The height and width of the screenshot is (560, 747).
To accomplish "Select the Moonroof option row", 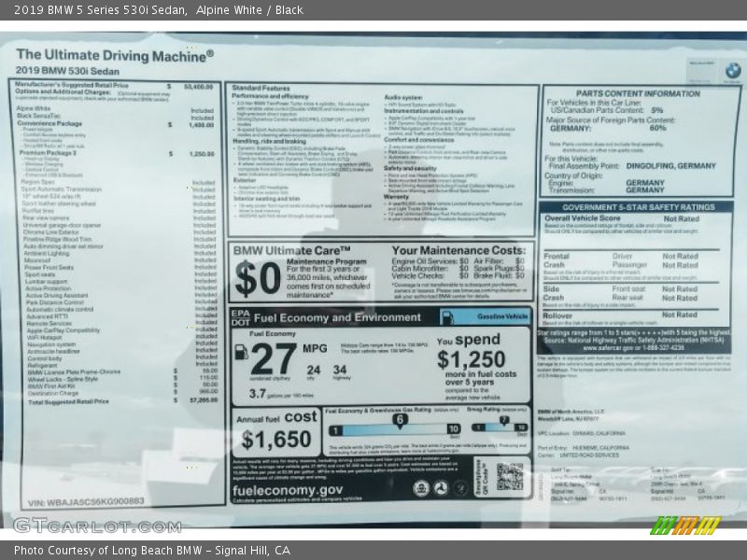I will point(120,260).
